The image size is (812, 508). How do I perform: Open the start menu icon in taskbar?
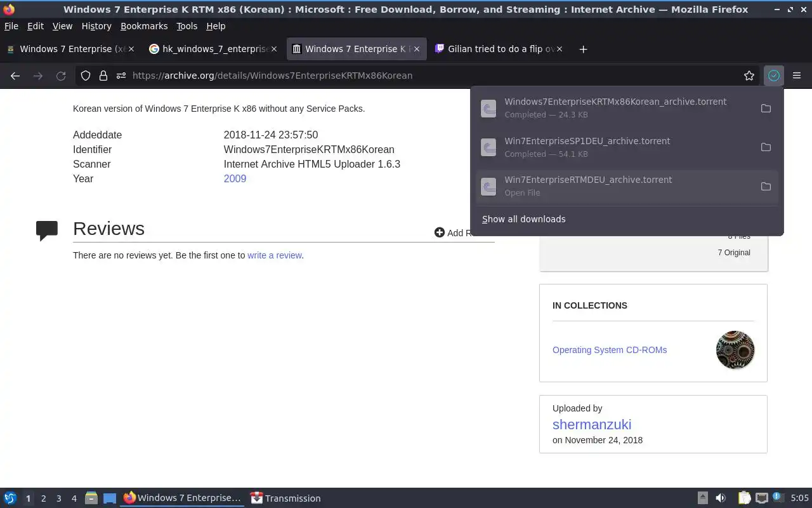coord(10,498)
